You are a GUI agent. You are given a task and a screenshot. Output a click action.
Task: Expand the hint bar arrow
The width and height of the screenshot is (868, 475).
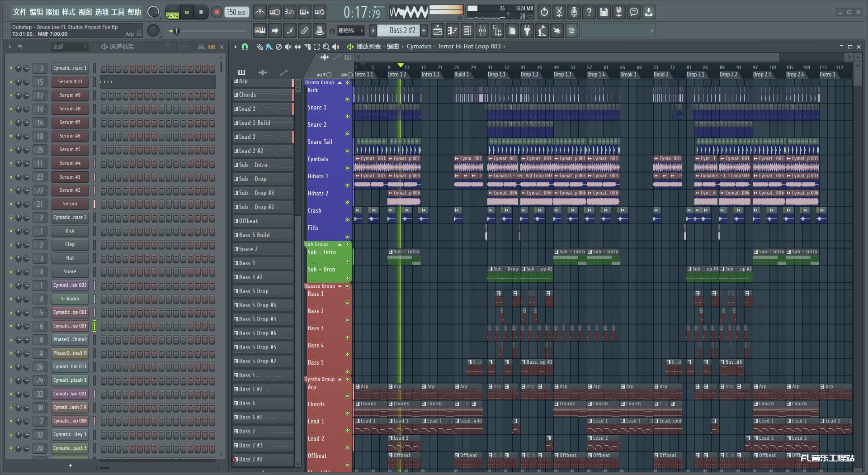click(652, 31)
